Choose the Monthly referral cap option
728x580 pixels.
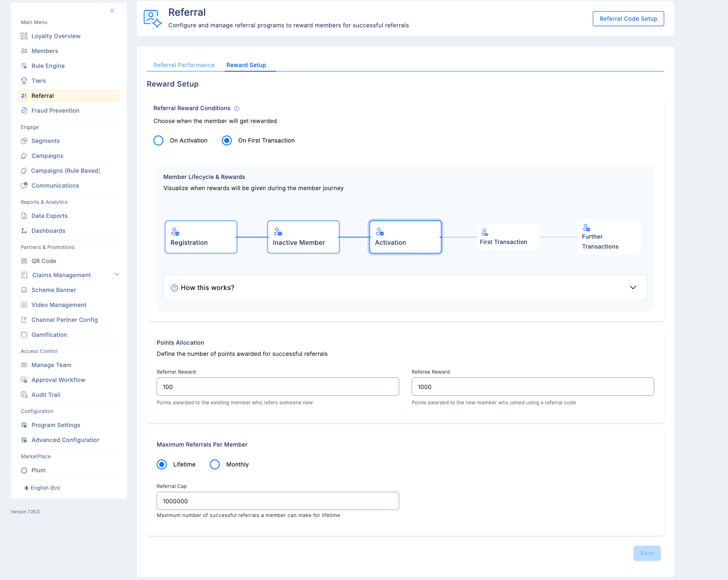coord(215,464)
